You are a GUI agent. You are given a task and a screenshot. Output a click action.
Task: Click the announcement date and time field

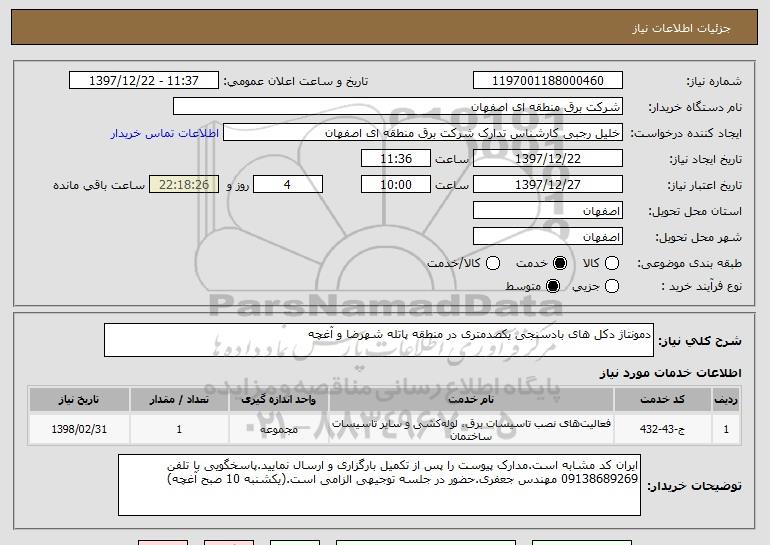click(x=144, y=81)
